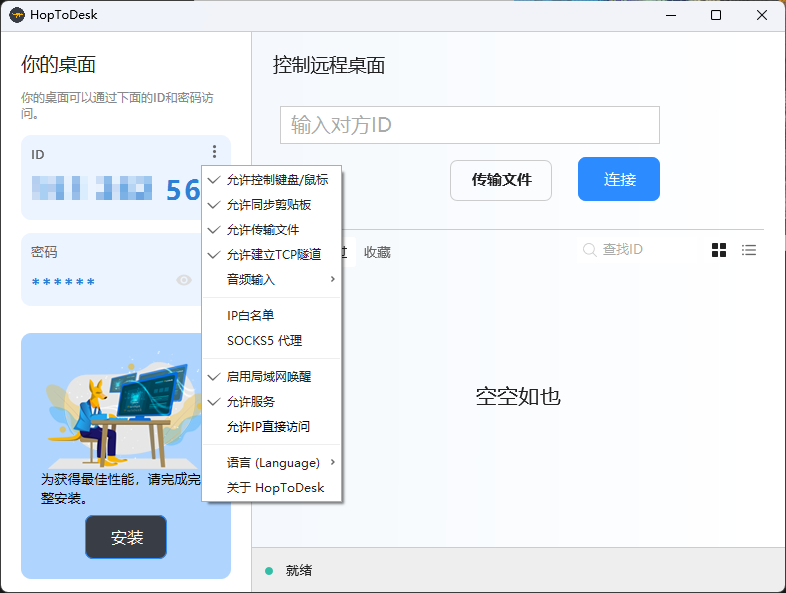Click the 传输文件 button

pos(501,180)
